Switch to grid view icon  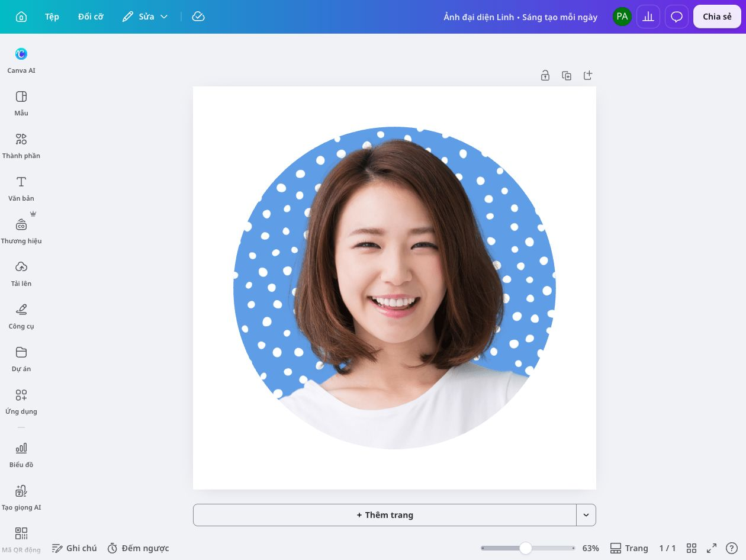pos(692,548)
